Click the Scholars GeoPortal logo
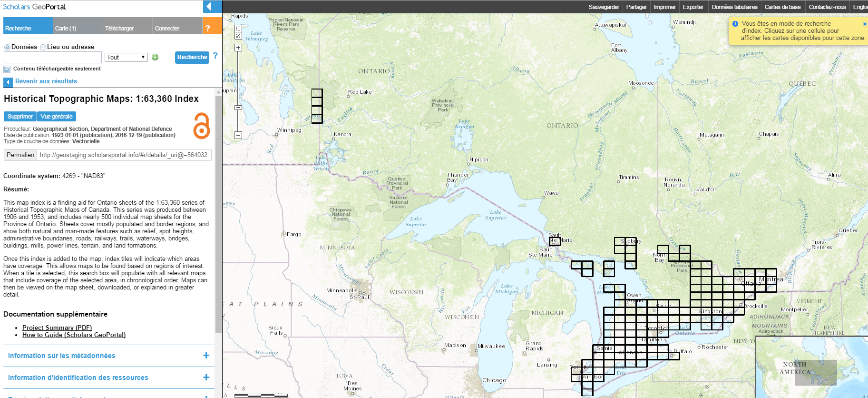This screenshot has width=868, height=398. [34, 7]
